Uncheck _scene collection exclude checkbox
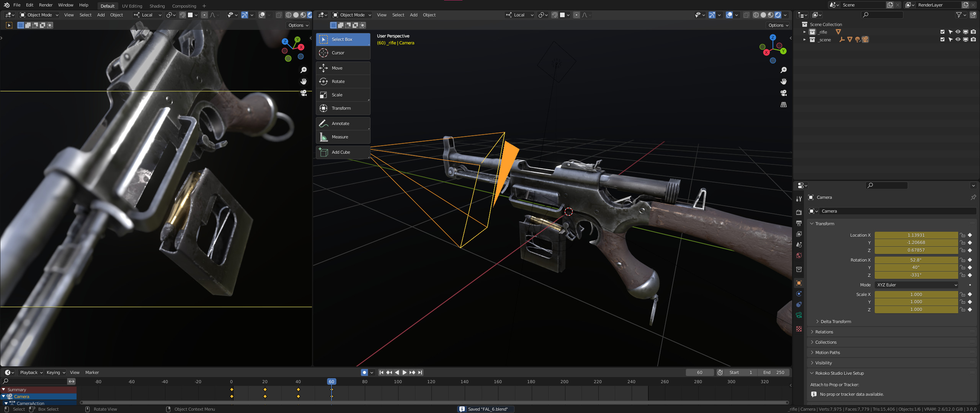The width and height of the screenshot is (980, 413). [x=942, y=40]
